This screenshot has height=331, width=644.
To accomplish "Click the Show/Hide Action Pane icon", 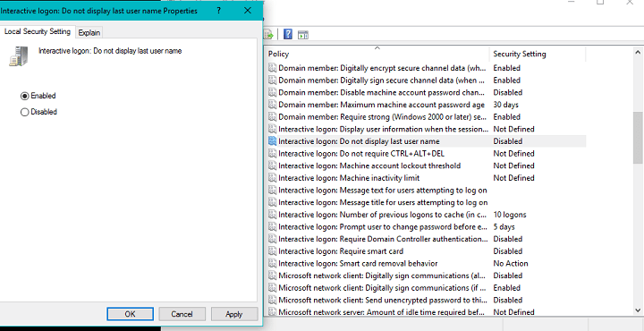I will pyautogui.click(x=303, y=35).
